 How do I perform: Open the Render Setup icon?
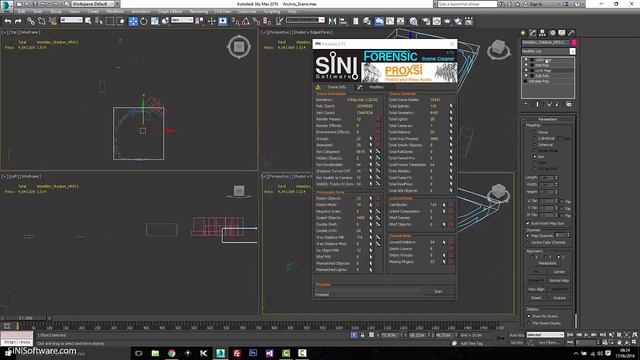pyautogui.click(x=426, y=21)
